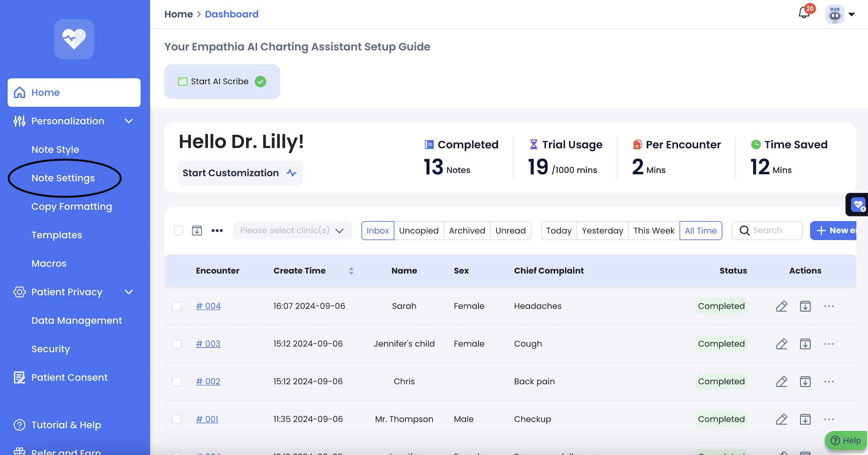This screenshot has height=455, width=868.
Task: Filter encounters by This Week
Action: point(654,230)
